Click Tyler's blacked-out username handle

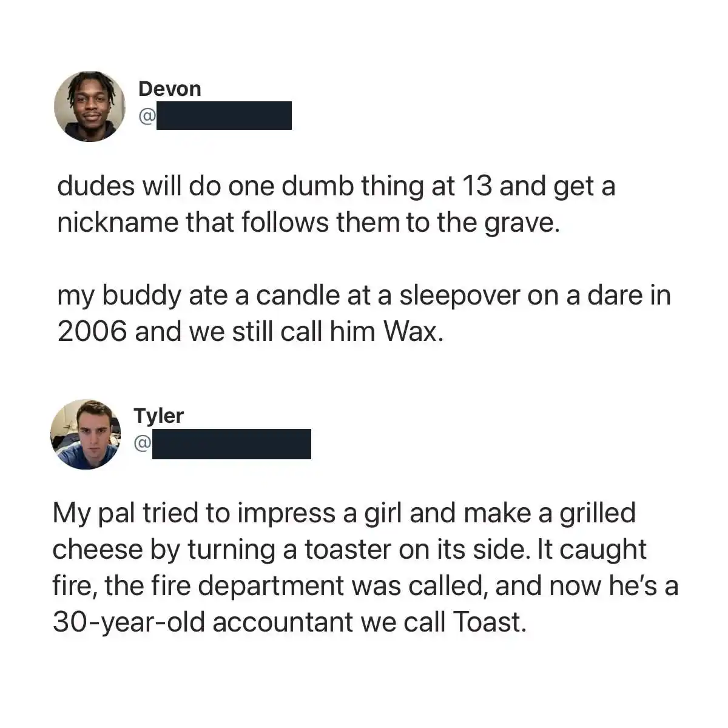232,443
